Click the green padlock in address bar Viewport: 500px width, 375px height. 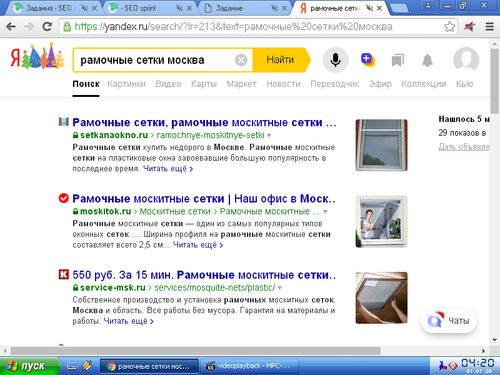point(67,27)
